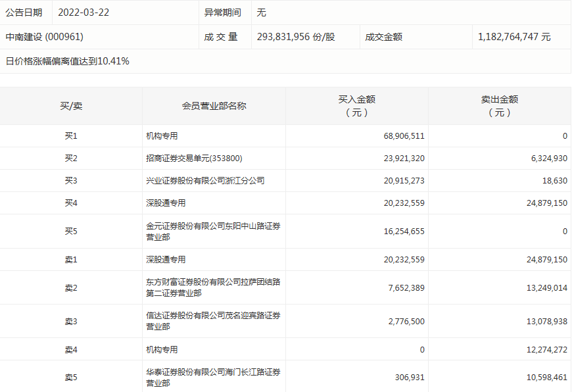Click the 卖出金额(元) column header
The width and height of the screenshot is (572, 392).
tap(500, 106)
